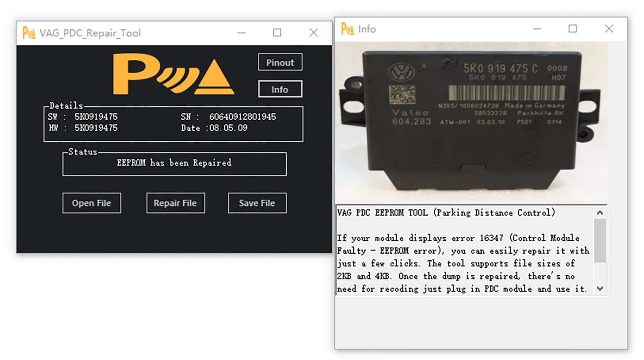This screenshot has width=644, height=360.
Task: Click the Info text scrollbar thumb
Action: [x=600, y=240]
